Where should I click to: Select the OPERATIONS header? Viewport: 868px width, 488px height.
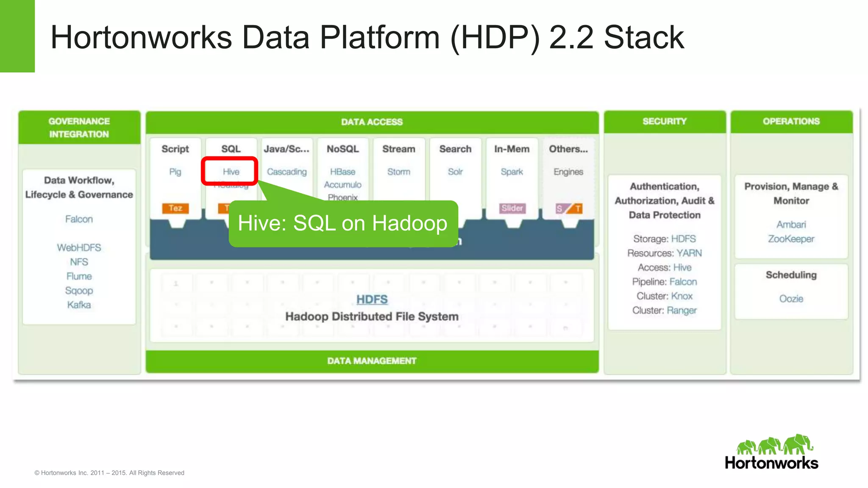click(791, 122)
